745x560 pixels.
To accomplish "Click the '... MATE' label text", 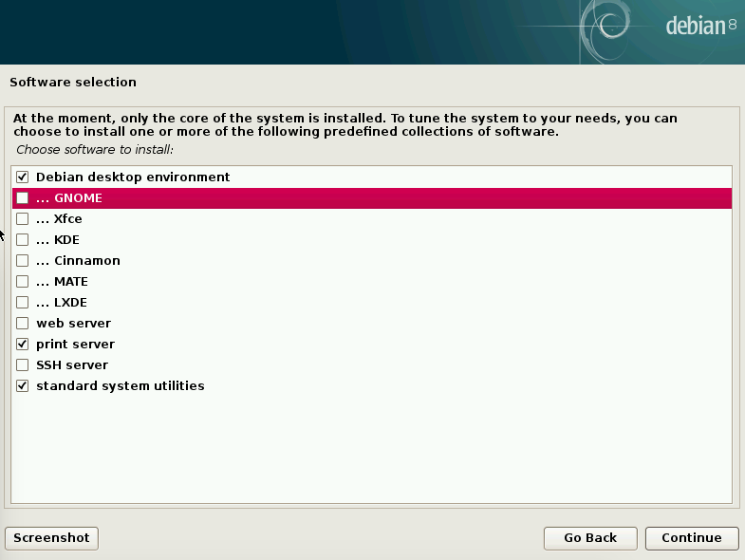I will [x=62, y=282].
